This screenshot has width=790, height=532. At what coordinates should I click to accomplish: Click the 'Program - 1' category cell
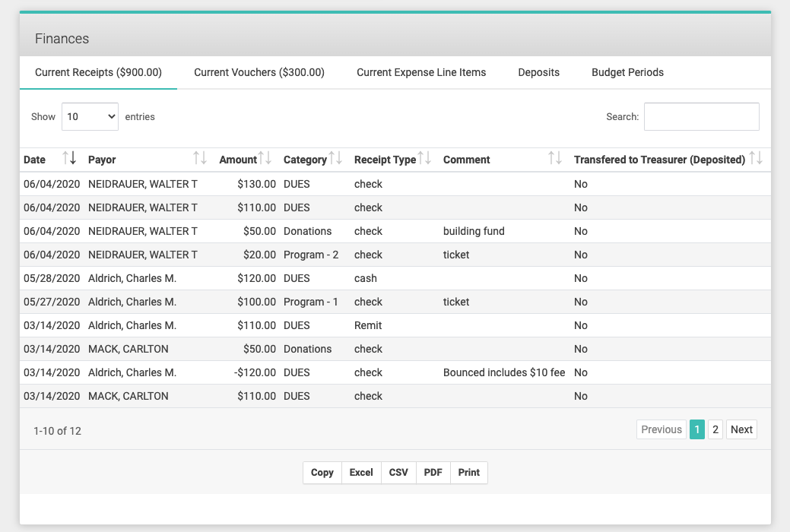click(x=311, y=302)
